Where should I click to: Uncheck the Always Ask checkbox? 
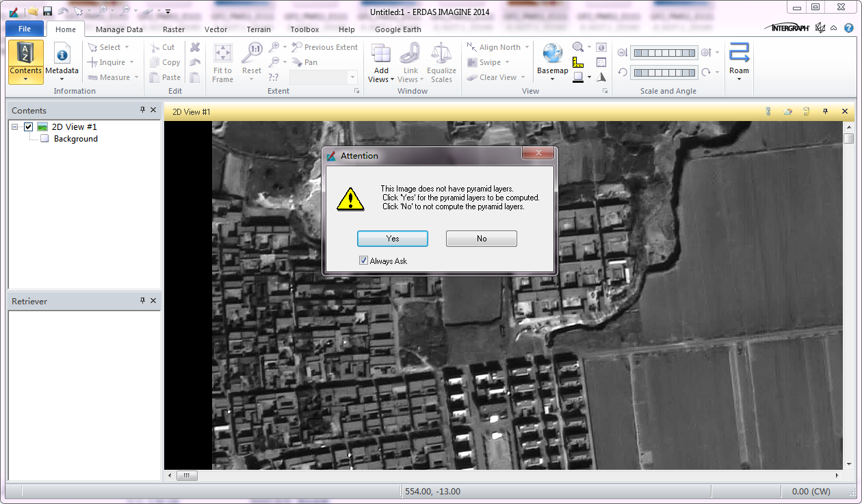(363, 261)
